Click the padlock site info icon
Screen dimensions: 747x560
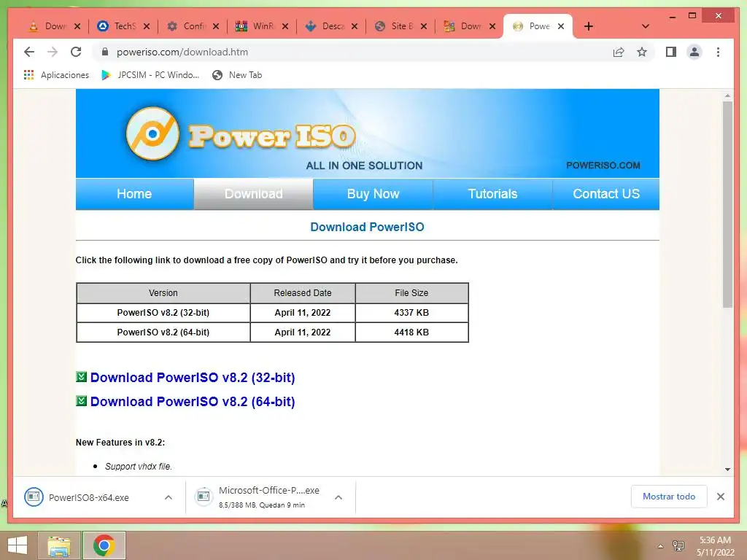coord(105,52)
